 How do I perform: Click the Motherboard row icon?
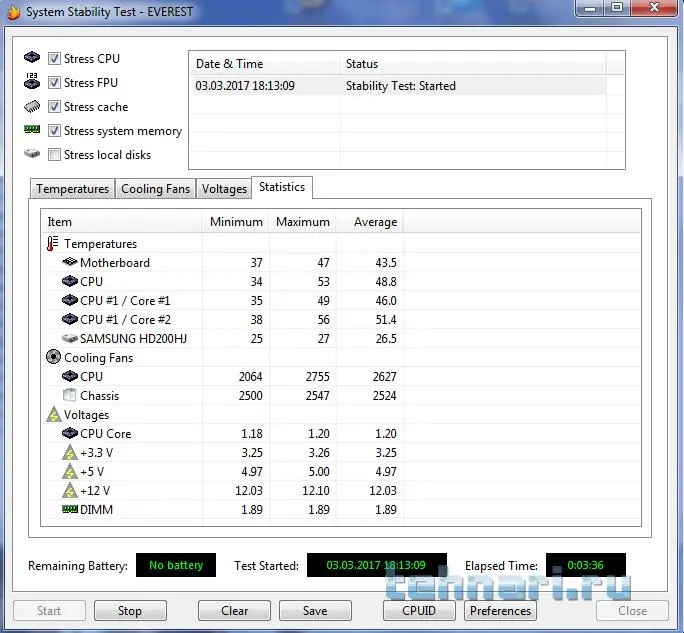tap(70, 262)
